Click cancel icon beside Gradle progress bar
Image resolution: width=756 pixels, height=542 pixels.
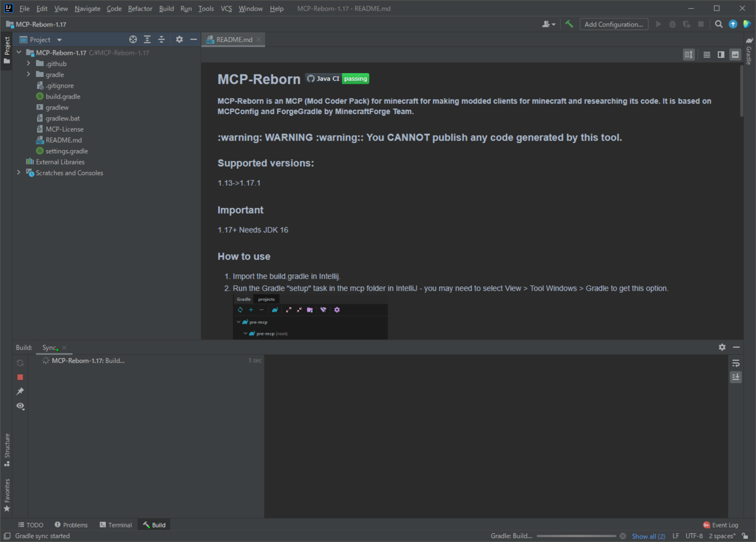[x=622, y=536]
